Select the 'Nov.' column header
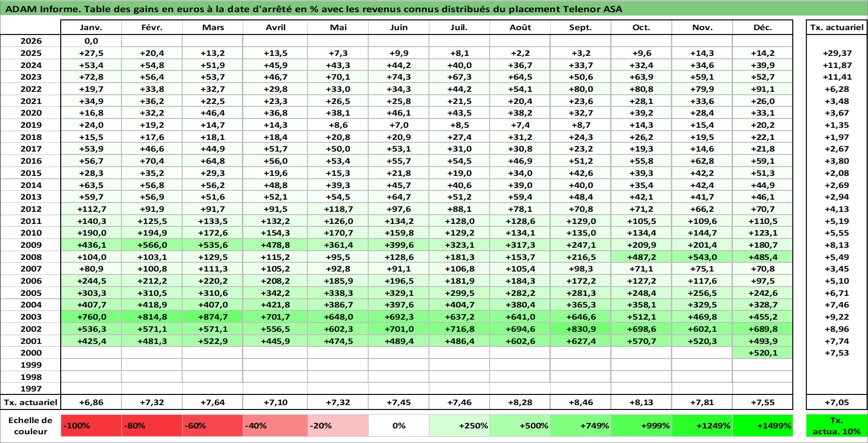Image resolution: width=868 pixels, height=443 pixels. 702,28
